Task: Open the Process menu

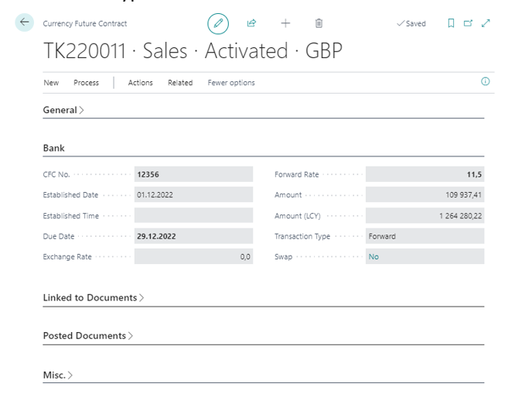Action: (x=86, y=83)
